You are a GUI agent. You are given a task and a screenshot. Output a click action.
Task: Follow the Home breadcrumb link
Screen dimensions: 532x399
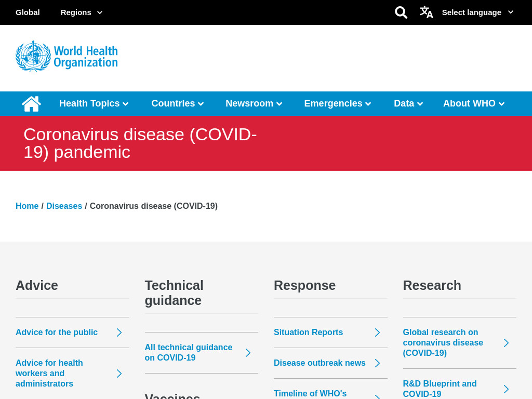coord(27,206)
